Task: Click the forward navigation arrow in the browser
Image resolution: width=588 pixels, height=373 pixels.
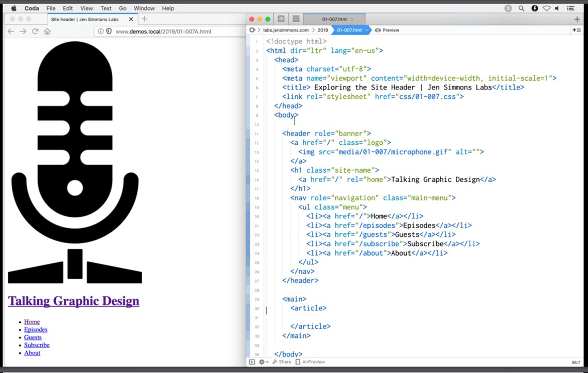Action: pyautogui.click(x=22, y=31)
